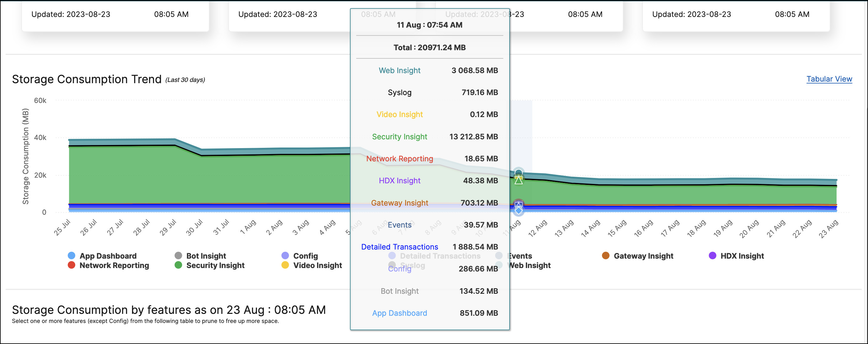Click 'HDX Insight' 48.38 MB tooltip row
The height and width of the screenshot is (344, 868).
click(x=430, y=181)
